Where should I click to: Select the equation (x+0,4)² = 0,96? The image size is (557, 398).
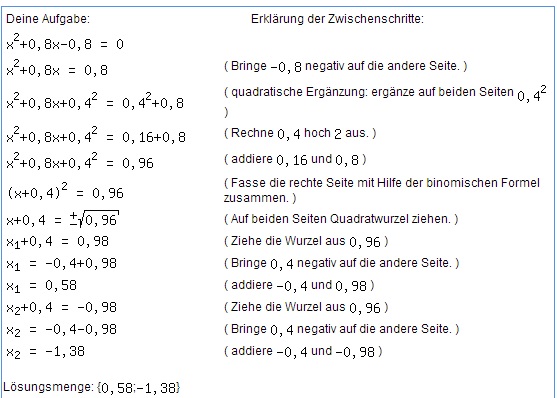coord(65,192)
